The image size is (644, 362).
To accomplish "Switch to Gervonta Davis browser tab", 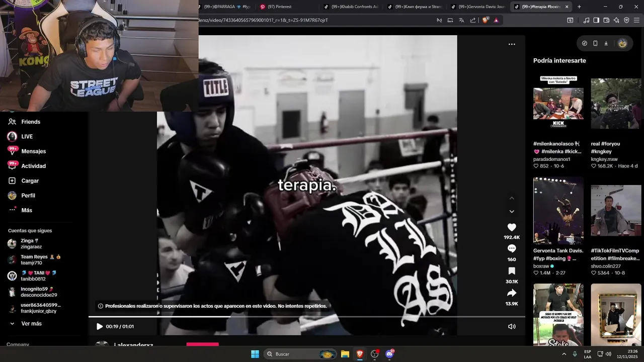I will point(478,7).
